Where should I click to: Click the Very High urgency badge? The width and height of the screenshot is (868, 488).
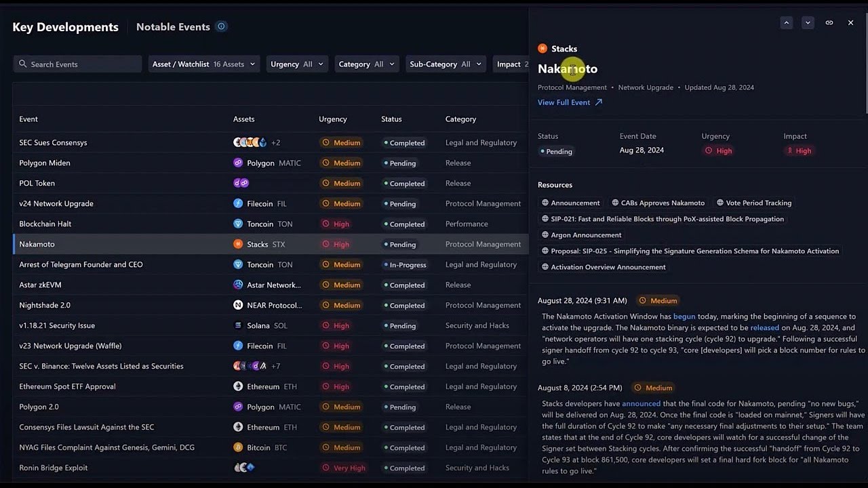click(x=344, y=468)
